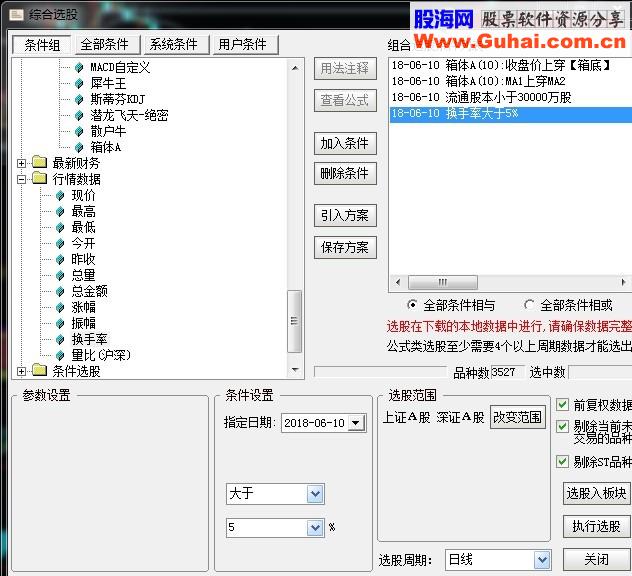This screenshot has width=632, height=576.
Task: Click the 加入条件 button
Action: click(x=345, y=143)
